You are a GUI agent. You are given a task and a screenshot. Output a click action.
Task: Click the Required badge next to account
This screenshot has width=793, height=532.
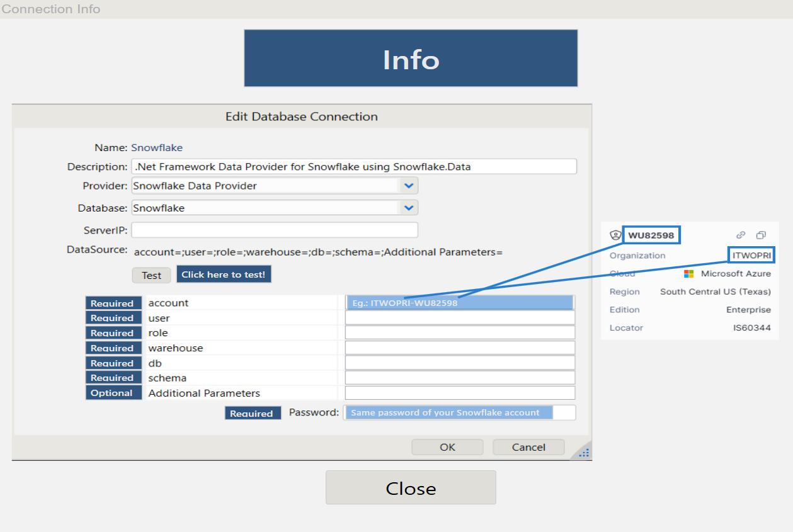[113, 303]
